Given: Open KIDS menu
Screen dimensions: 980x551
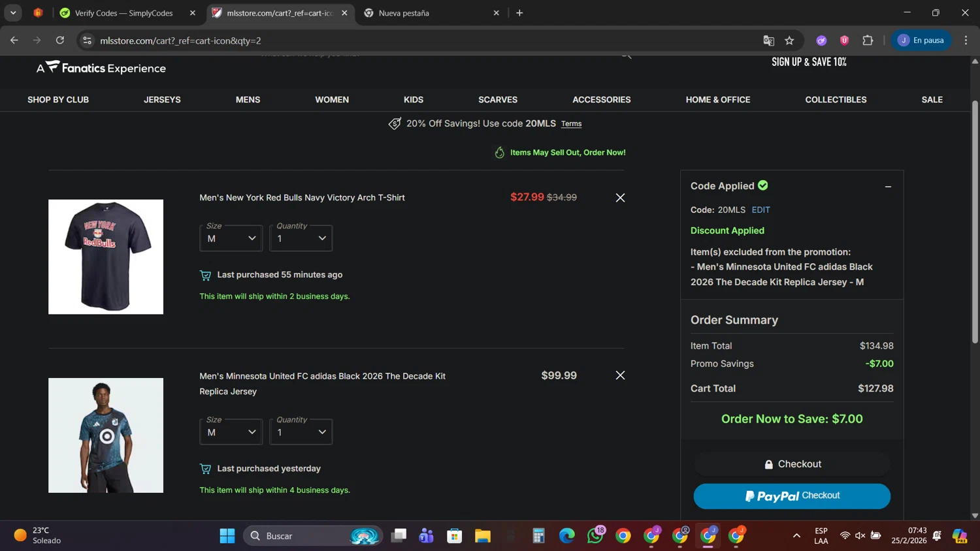Looking at the screenshot, I should coord(414,100).
